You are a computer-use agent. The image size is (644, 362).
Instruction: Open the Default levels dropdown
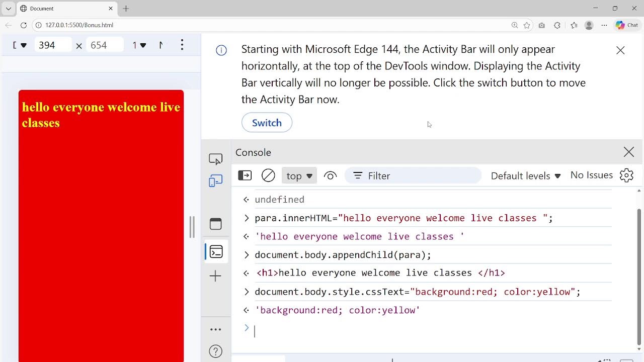click(x=526, y=176)
